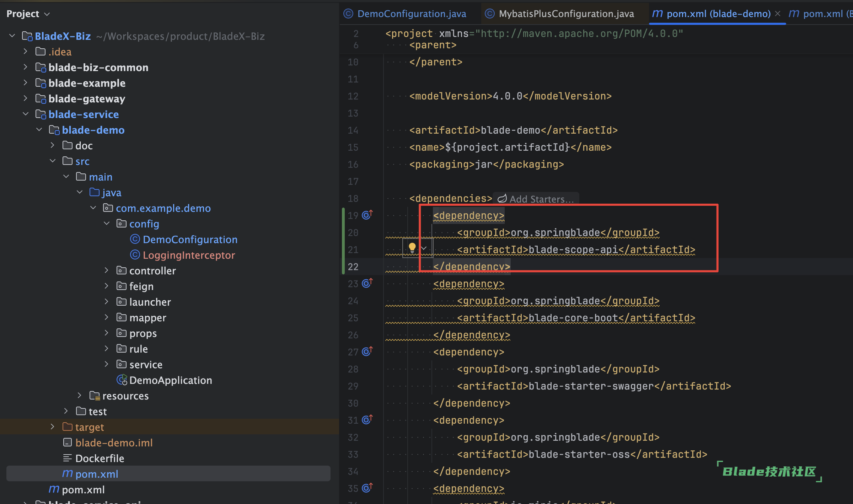Click the yellow lightbulb quick-fix icon
This screenshot has height=504, width=853.
pyautogui.click(x=412, y=248)
